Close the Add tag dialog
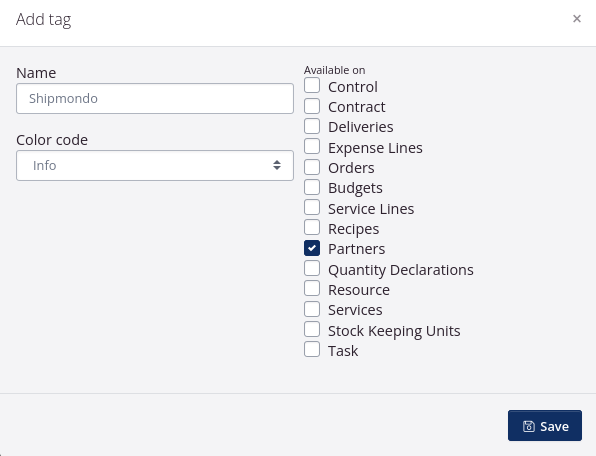The image size is (596, 456). [x=577, y=19]
